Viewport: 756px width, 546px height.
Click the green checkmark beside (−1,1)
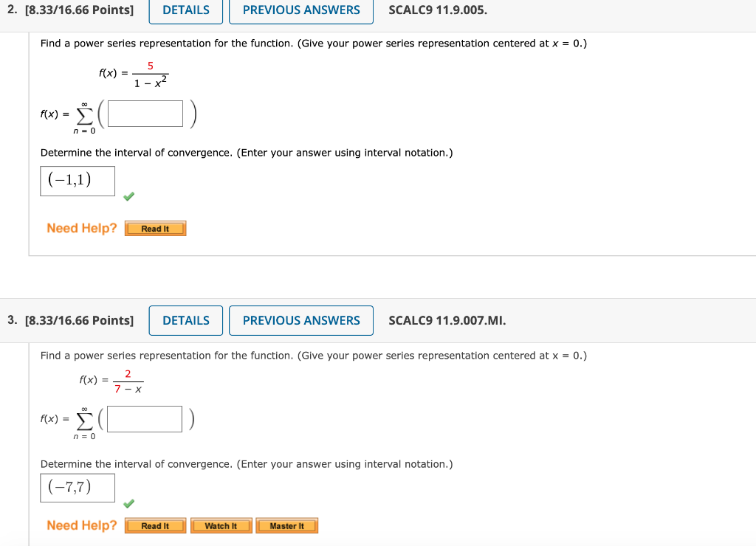129,196
